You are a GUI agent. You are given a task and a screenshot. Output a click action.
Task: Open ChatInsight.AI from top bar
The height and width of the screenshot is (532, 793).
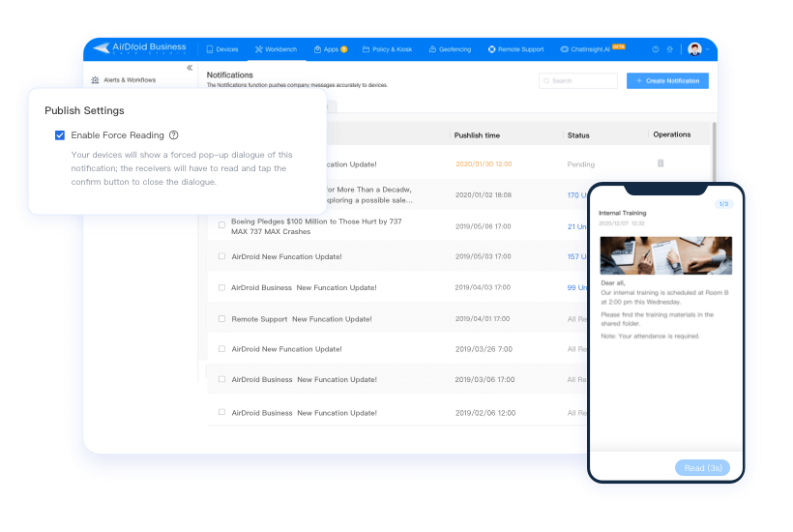(x=586, y=49)
